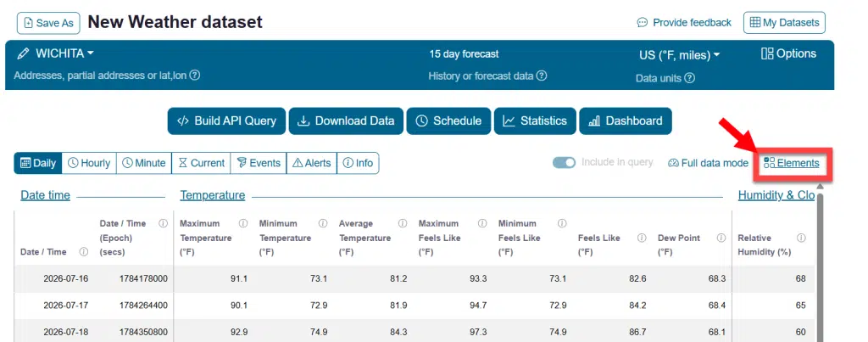
Task: Click info icon for Relative Humidity column
Action: pos(801,238)
